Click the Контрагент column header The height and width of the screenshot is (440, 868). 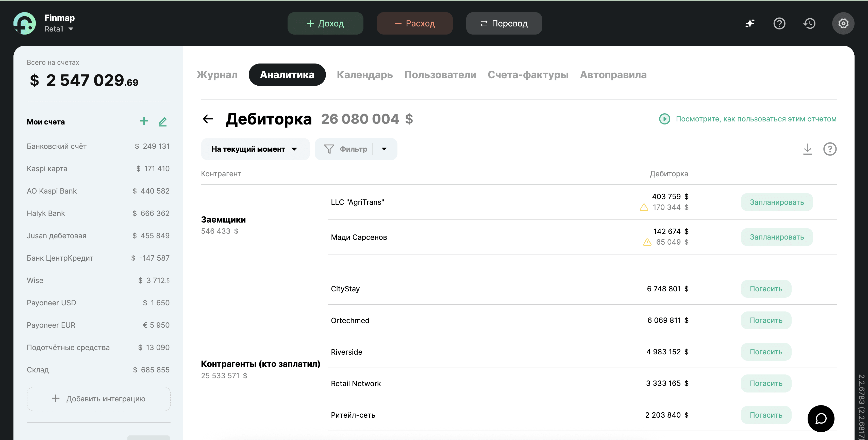[x=221, y=174]
